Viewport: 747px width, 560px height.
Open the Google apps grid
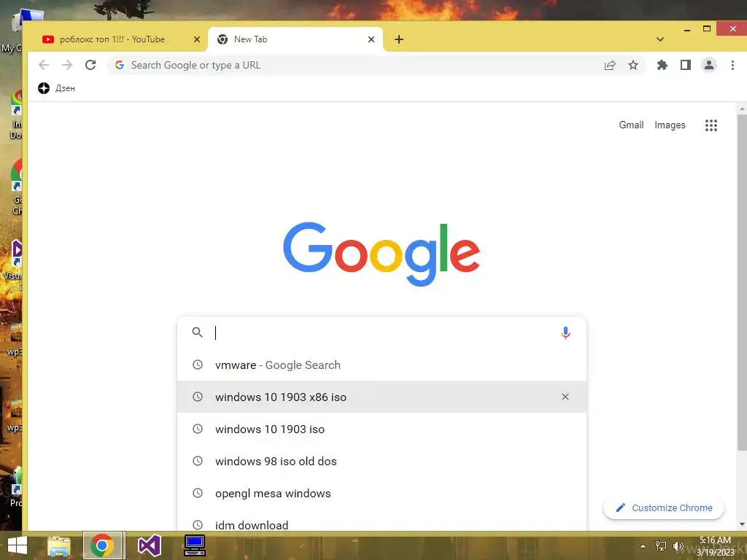(711, 125)
